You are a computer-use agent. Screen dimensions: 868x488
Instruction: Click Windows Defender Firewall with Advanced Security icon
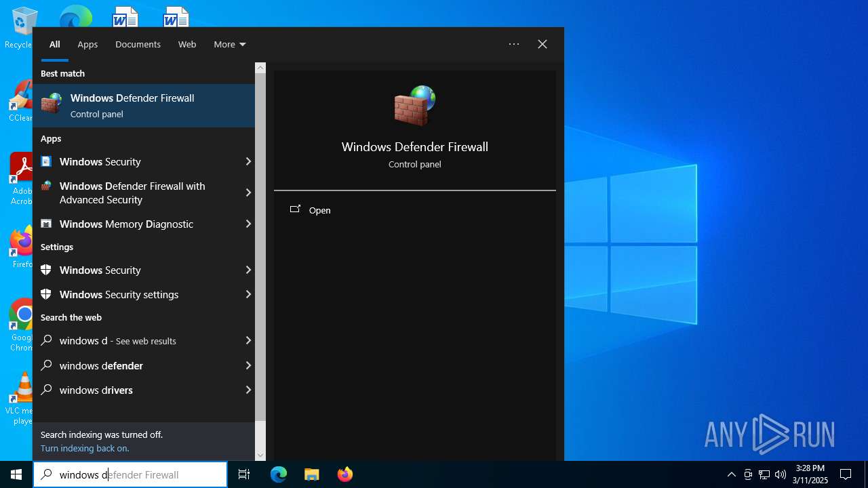pos(46,186)
